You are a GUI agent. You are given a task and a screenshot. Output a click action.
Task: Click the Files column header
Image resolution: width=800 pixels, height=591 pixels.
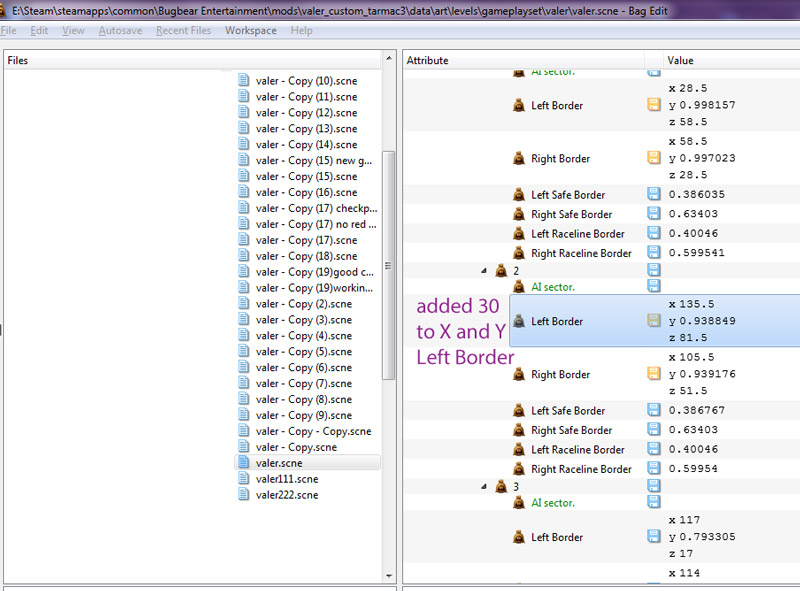(192, 60)
